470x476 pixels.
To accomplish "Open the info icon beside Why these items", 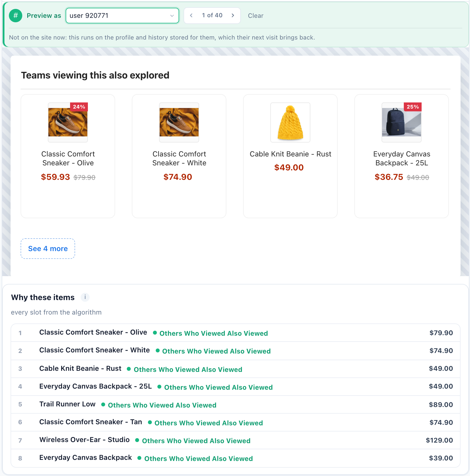I will click(x=85, y=297).
